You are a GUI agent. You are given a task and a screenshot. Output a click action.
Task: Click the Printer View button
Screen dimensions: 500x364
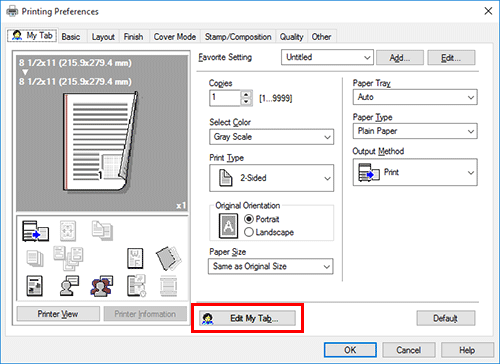click(x=58, y=314)
